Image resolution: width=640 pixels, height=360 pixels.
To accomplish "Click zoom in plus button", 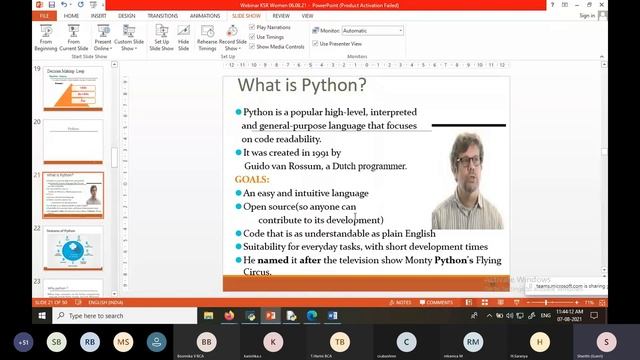I will tap(576, 302).
